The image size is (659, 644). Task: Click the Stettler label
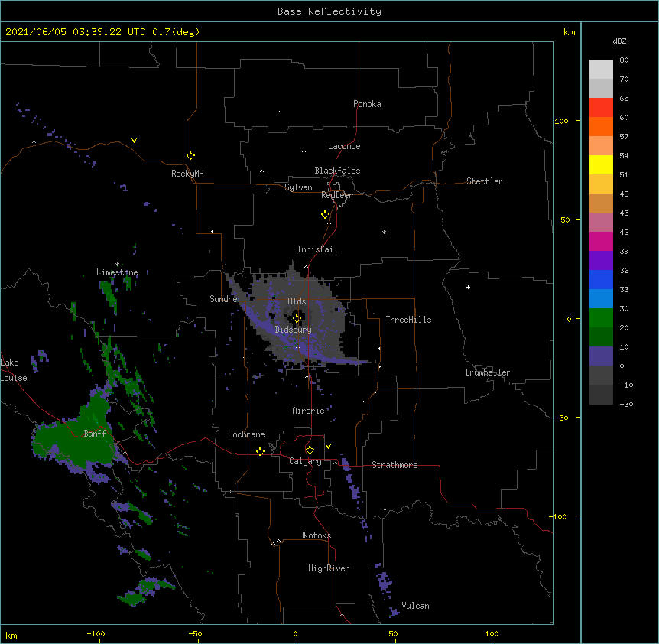485,181
